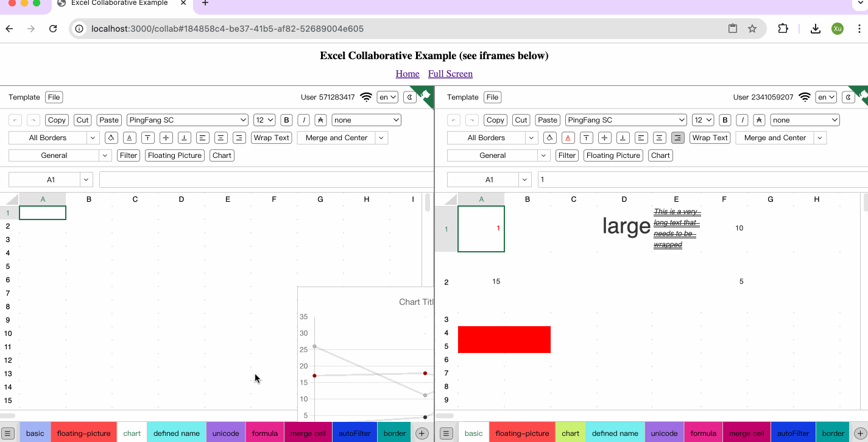868x442 pixels.
Task: Click the undo arrow in right spreadsheet
Action: tap(454, 120)
